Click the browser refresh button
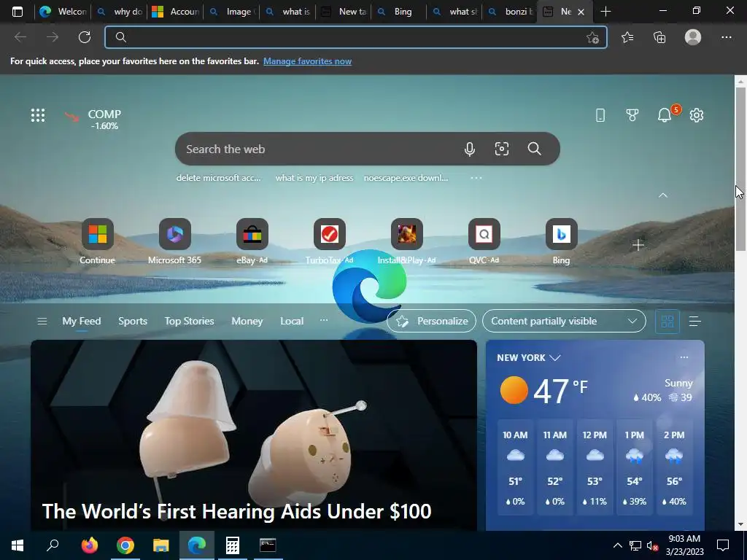Screen dimensions: 747x560 point(85,37)
